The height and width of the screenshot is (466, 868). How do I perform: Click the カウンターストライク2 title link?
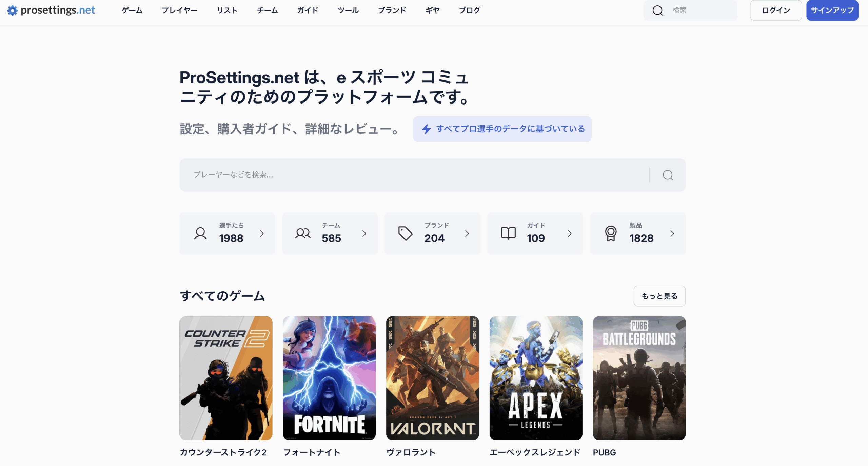(223, 452)
